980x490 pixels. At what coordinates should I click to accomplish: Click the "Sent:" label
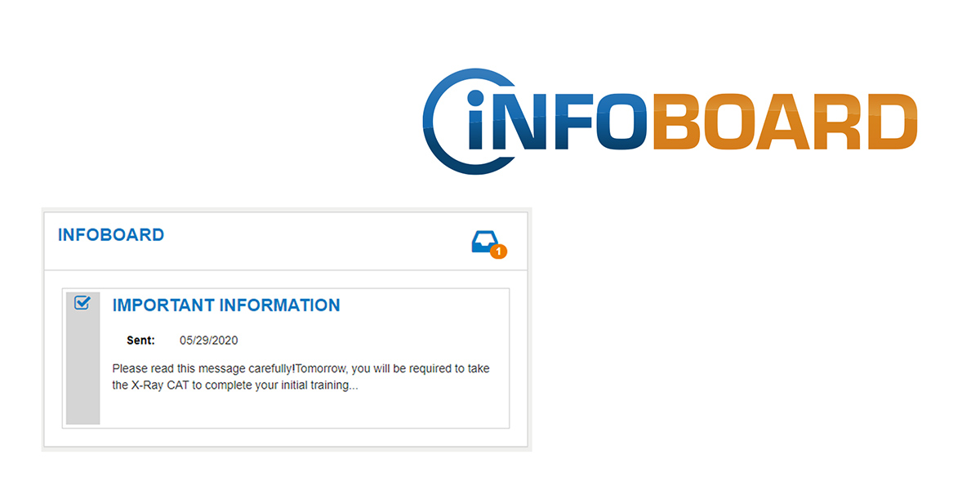point(141,341)
